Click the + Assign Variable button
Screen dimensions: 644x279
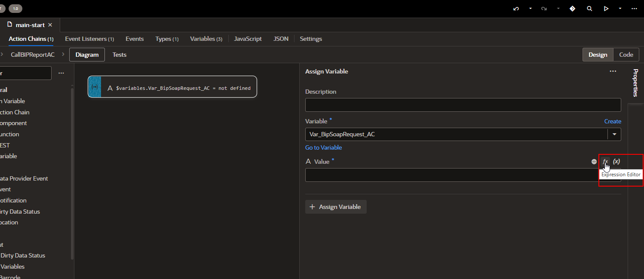pos(336,207)
